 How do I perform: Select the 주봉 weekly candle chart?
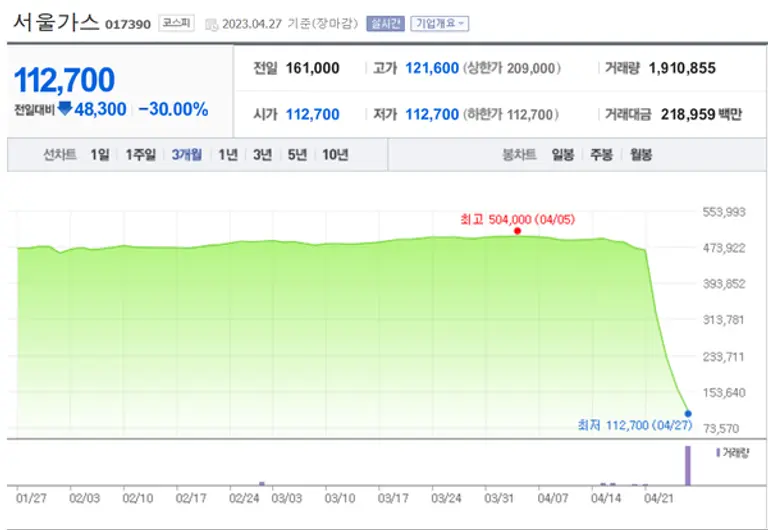[x=601, y=155]
